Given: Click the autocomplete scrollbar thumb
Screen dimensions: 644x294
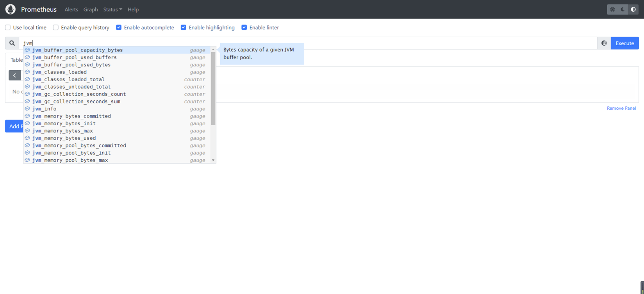Looking at the screenshot, I should point(213,89).
